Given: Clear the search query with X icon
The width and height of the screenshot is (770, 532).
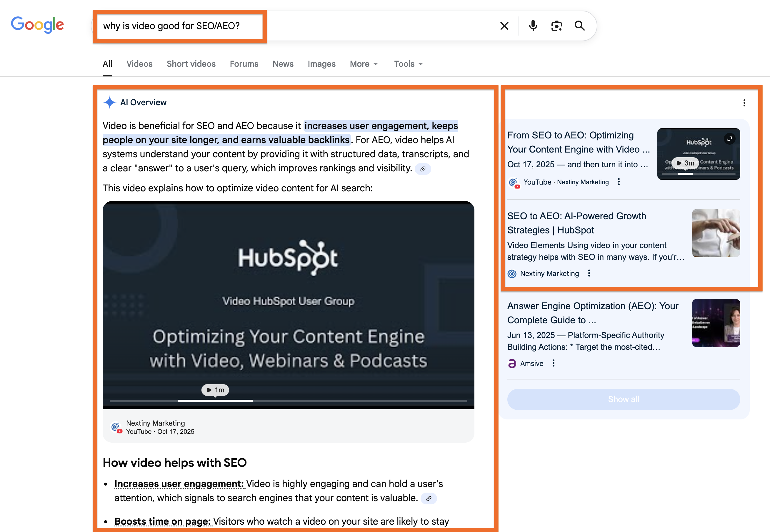Looking at the screenshot, I should point(504,26).
